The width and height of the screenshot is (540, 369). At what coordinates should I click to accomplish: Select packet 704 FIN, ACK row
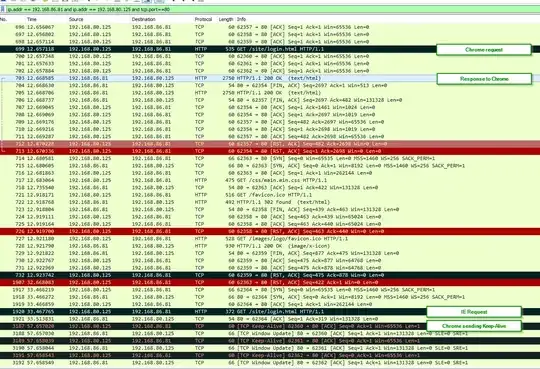270,85
